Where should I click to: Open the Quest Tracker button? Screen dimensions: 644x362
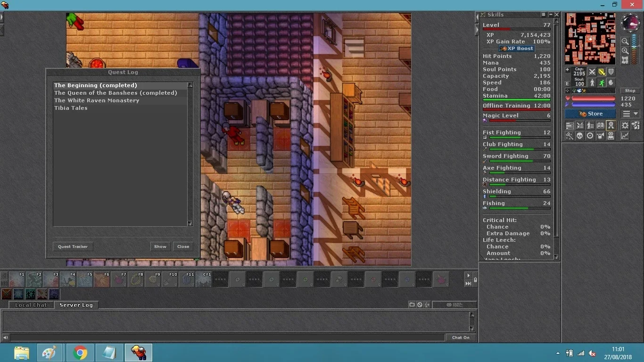point(73,247)
